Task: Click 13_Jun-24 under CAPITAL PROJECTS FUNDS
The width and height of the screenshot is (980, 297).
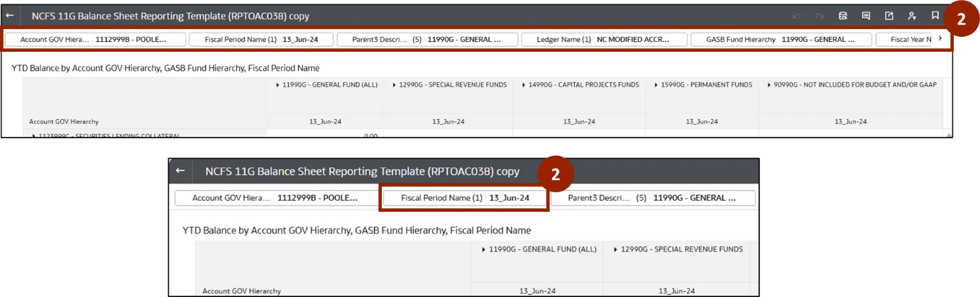Action: pyautogui.click(x=579, y=122)
